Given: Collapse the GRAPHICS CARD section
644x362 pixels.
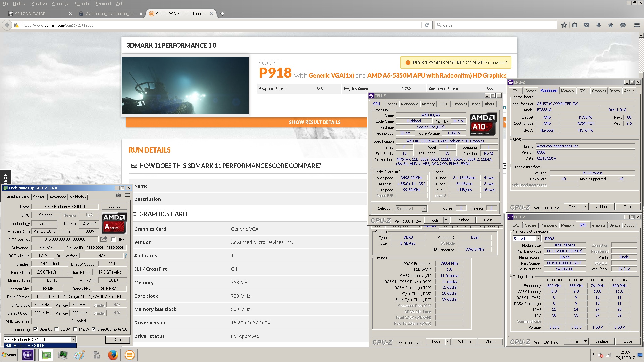Looking at the screenshot, I should coord(135,214).
